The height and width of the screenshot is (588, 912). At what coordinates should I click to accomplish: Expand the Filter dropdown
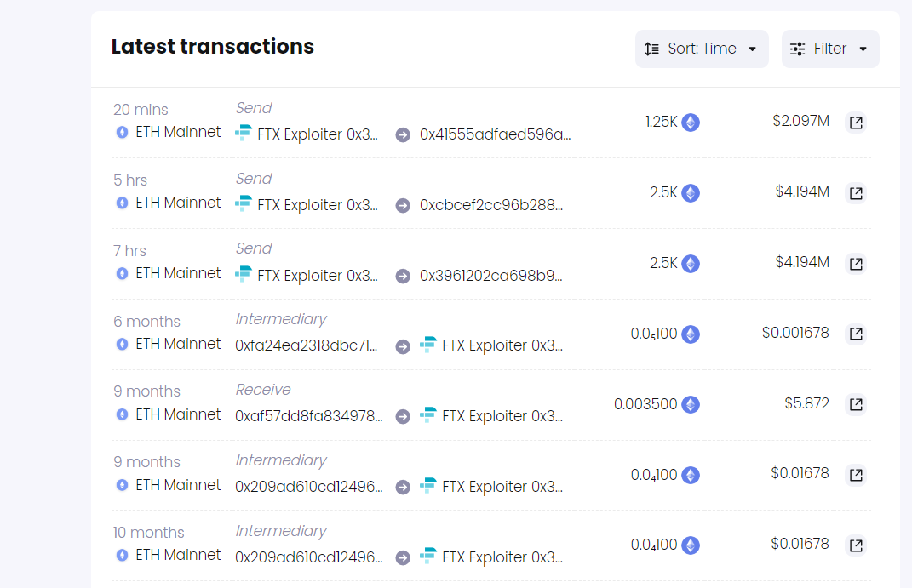tap(830, 49)
